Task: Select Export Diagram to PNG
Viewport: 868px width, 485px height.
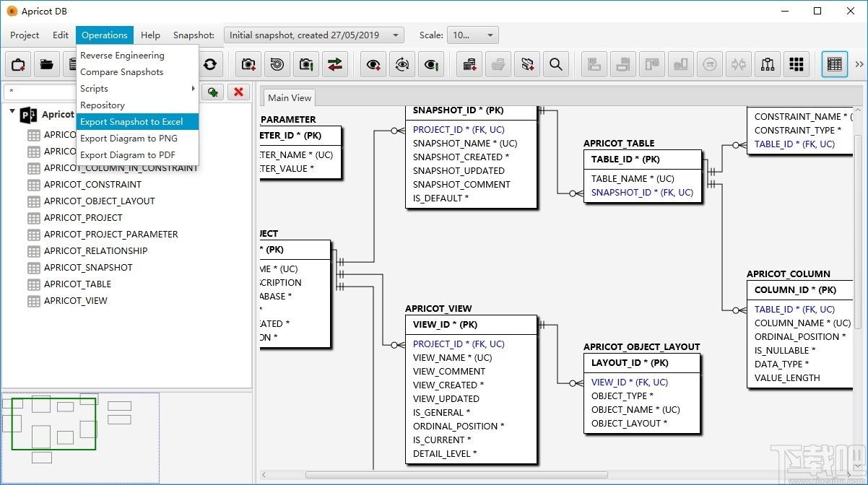Action: point(137,138)
